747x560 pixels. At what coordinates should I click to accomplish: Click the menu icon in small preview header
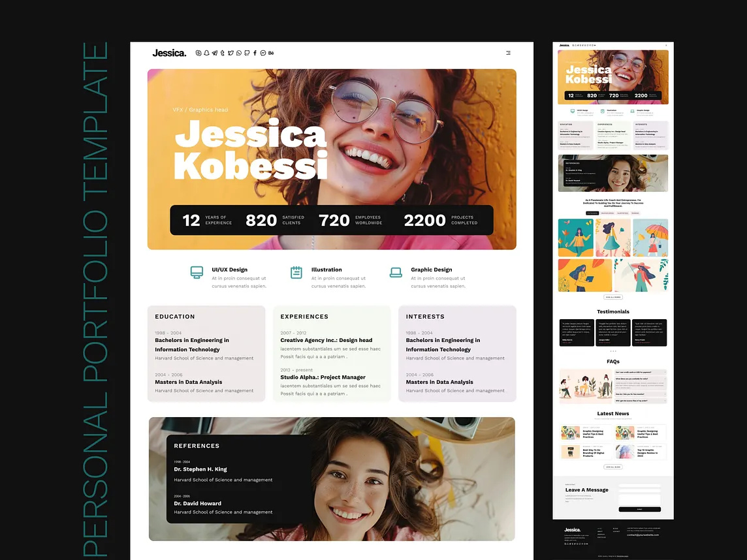point(666,45)
